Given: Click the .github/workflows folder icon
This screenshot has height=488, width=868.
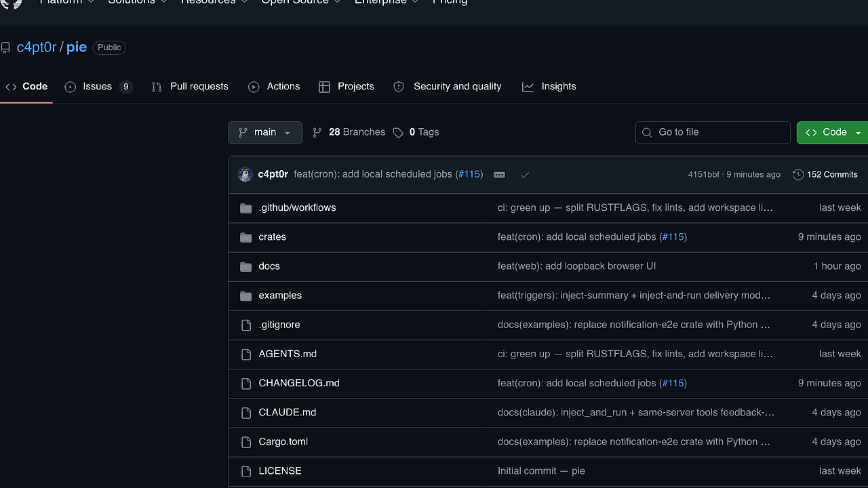Looking at the screenshot, I should [246, 208].
